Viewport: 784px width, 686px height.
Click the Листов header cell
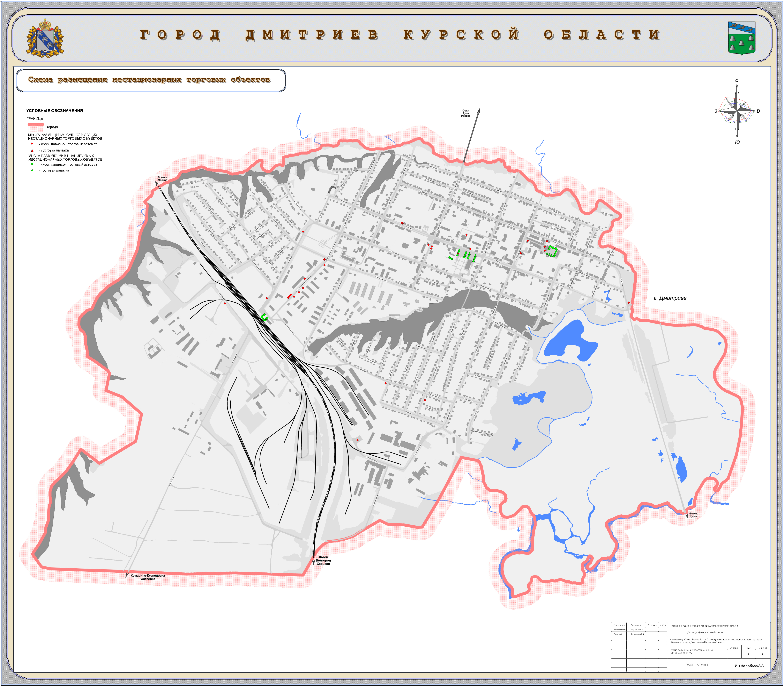tap(763, 648)
